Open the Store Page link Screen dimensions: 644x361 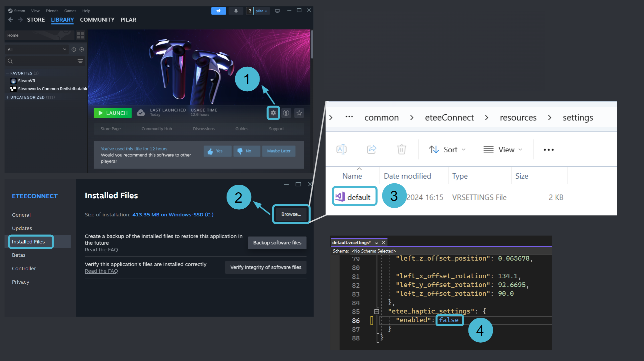click(x=111, y=129)
